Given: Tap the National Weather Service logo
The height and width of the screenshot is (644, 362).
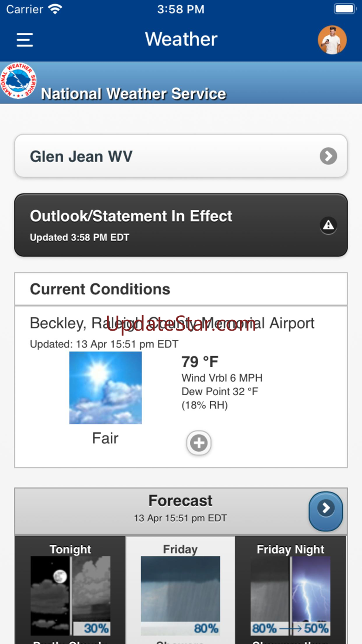Looking at the screenshot, I should coord(18,81).
